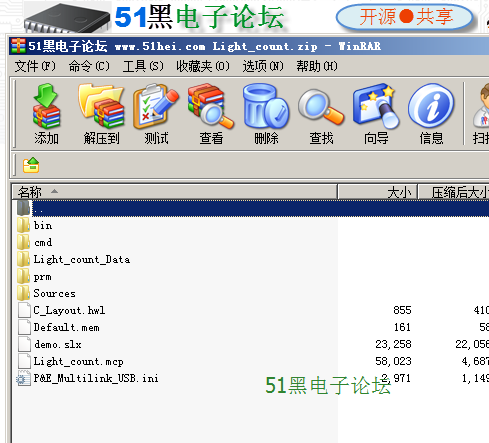Image resolution: width=489 pixels, height=443 pixels.
Task: Click the Light_count.mcp file name
Action: pyautogui.click(x=78, y=362)
